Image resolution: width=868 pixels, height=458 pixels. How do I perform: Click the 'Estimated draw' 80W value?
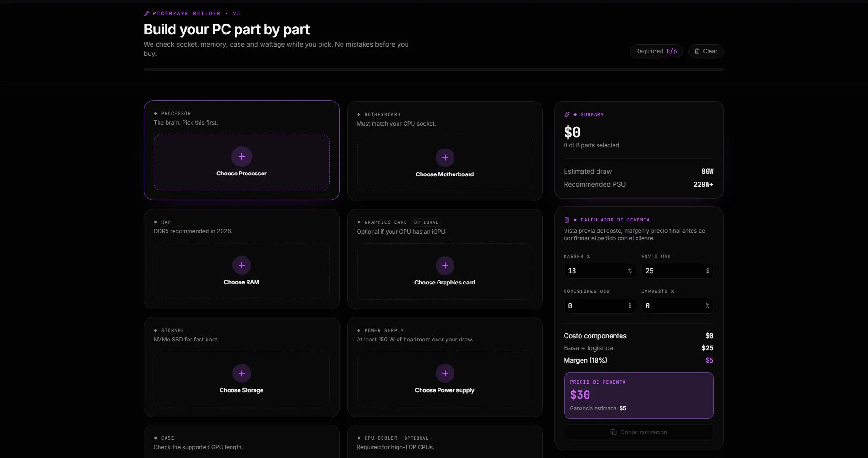click(x=707, y=171)
